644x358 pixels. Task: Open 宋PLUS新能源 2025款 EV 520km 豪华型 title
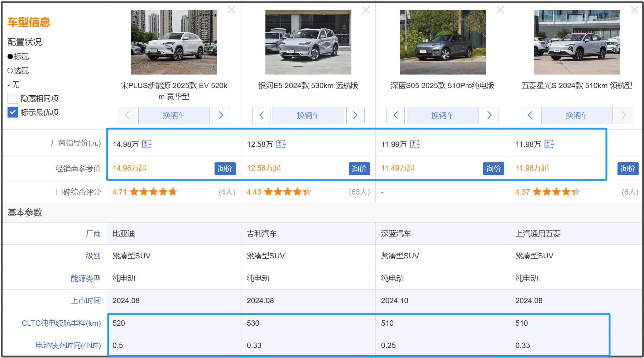(x=174, y=91)
